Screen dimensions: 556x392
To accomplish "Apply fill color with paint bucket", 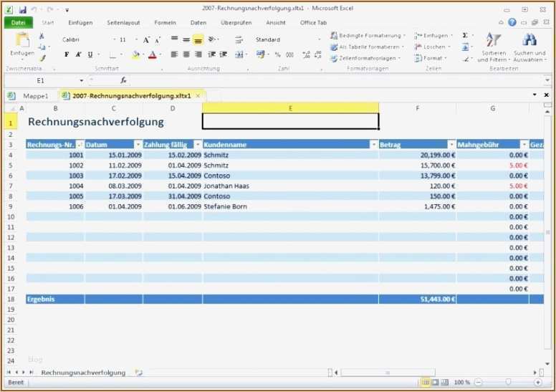I will coord(135,54).
